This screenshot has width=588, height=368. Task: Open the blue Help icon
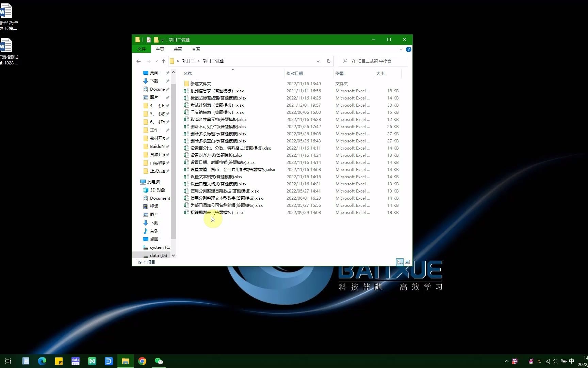coord(409,49)
